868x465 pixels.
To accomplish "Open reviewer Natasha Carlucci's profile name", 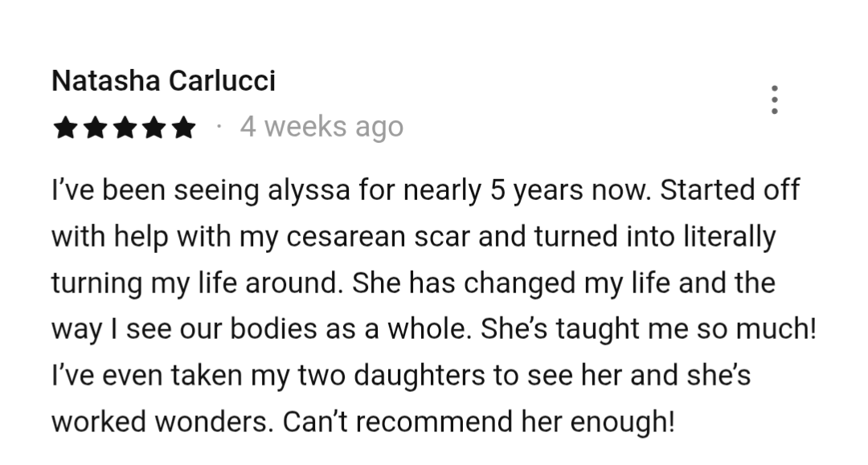I will click(x=163, y=81).
